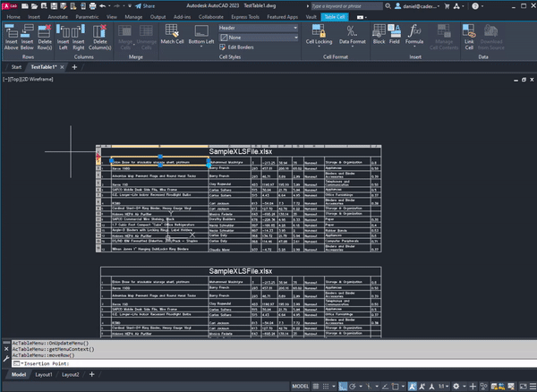Click the keyword search input box

pyautogui.click(x=347, y=6)
